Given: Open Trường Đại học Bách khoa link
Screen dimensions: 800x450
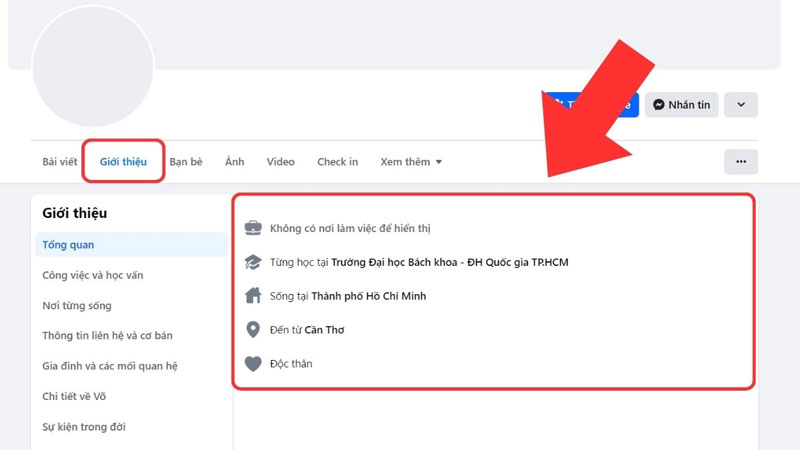Looking at the screenshot, I should coord(449,262).
